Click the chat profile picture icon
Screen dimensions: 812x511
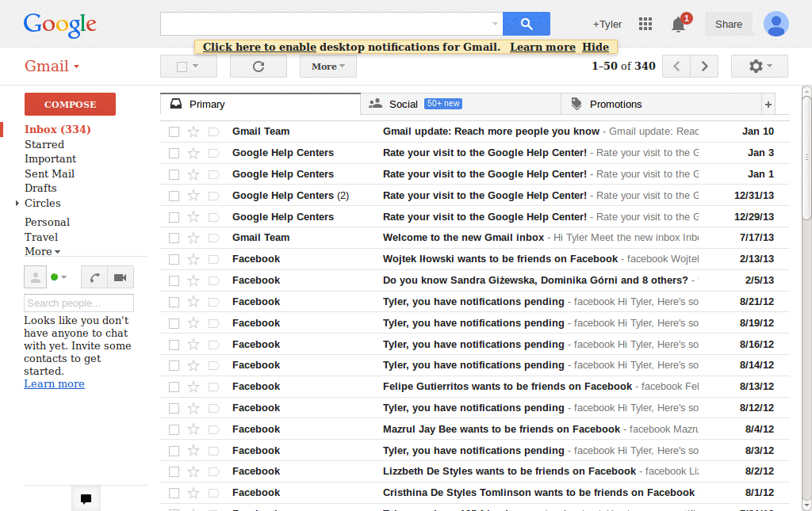point(35,277)
